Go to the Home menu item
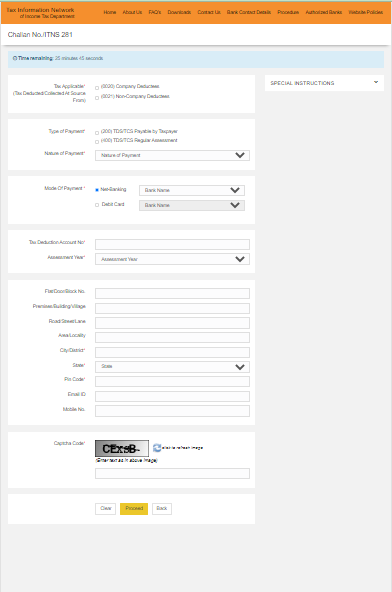Viewport: 392px width, 592px height. 110,12
